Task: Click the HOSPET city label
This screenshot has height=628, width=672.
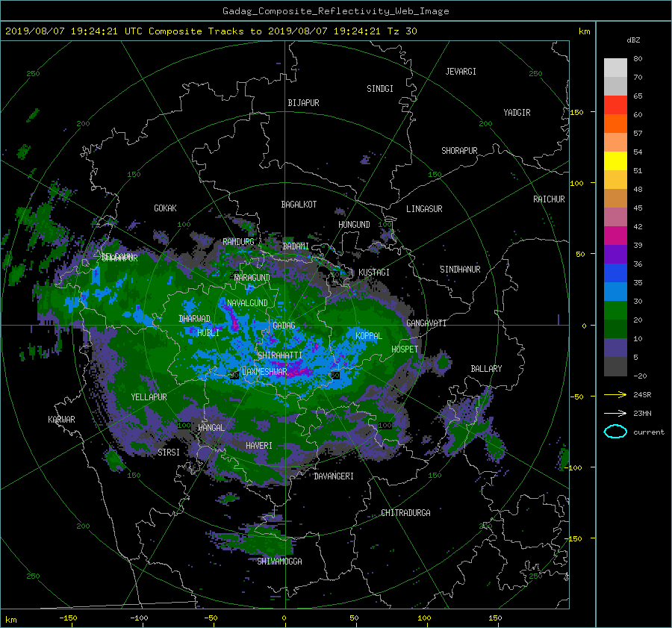Action: pos(405,349)
